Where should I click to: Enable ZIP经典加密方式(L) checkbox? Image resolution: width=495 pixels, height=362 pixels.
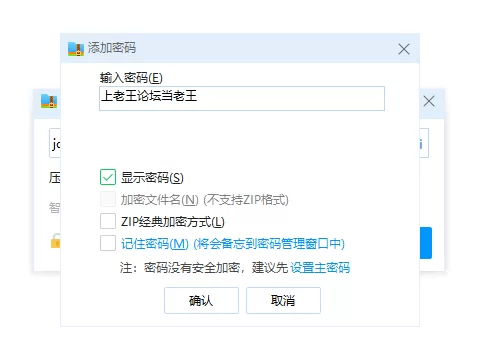pyautogui.click(x=108, y=221)
